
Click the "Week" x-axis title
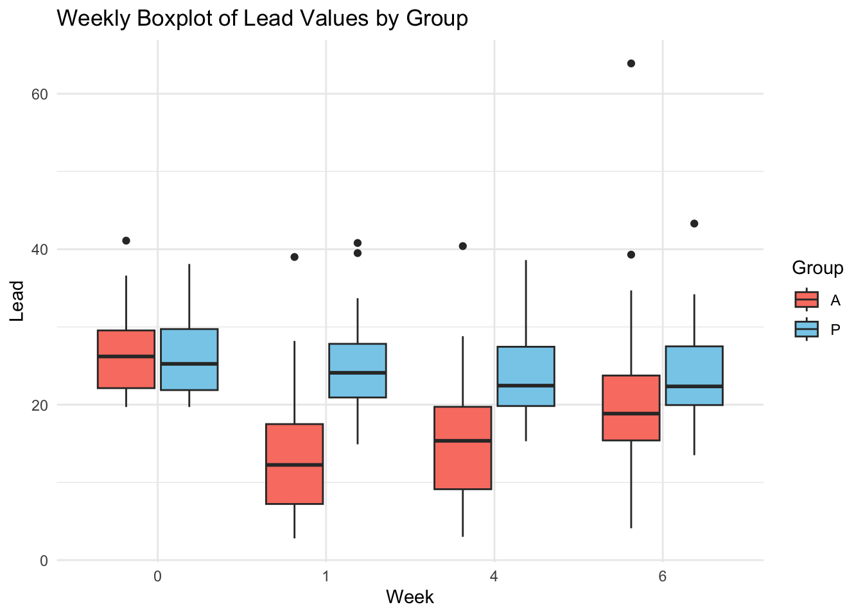click(410, 597)
